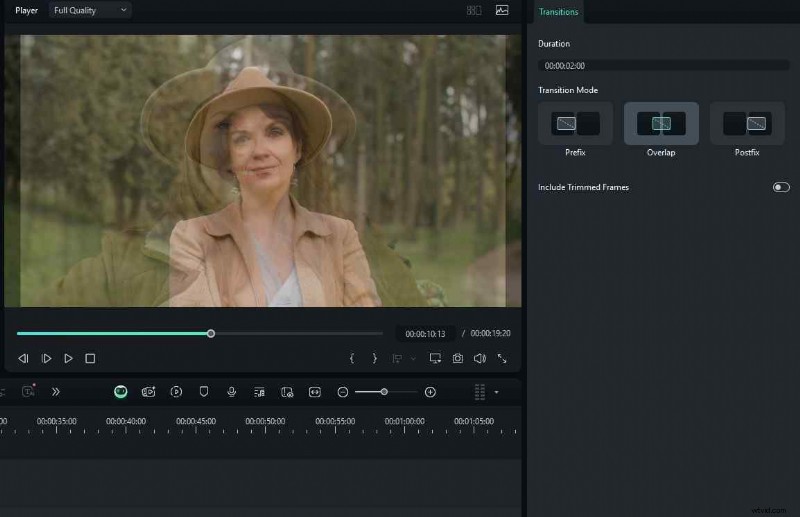This screenshot has width=800, height=517.
Task: Click the microphone voiceover record icon
Action: point(231,392)
